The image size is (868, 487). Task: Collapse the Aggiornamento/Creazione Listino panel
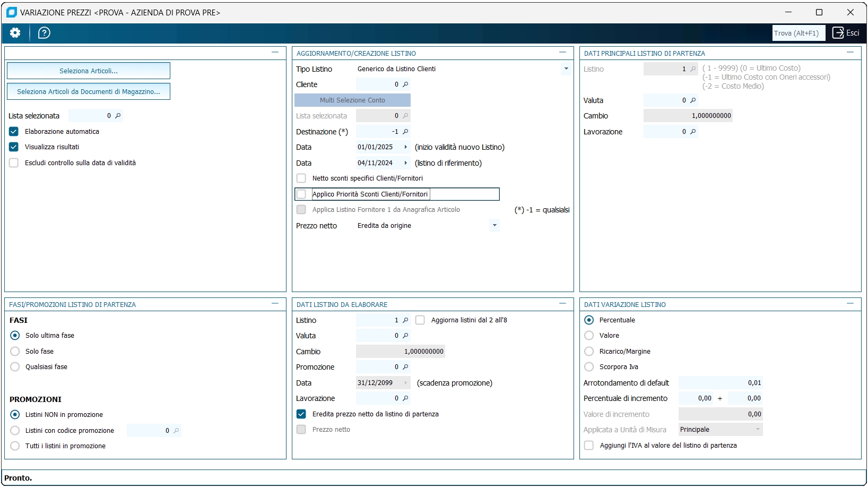pos(562,53)
